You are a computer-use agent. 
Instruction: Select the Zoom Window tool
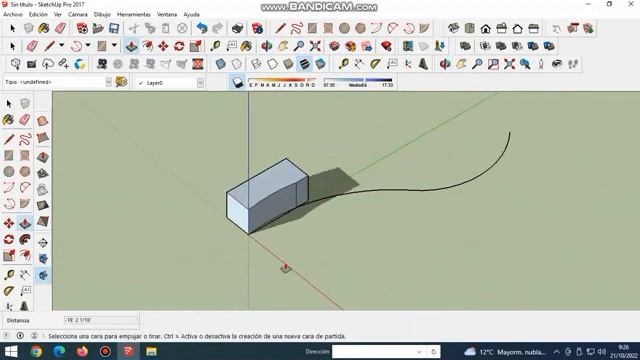(493, 64)
